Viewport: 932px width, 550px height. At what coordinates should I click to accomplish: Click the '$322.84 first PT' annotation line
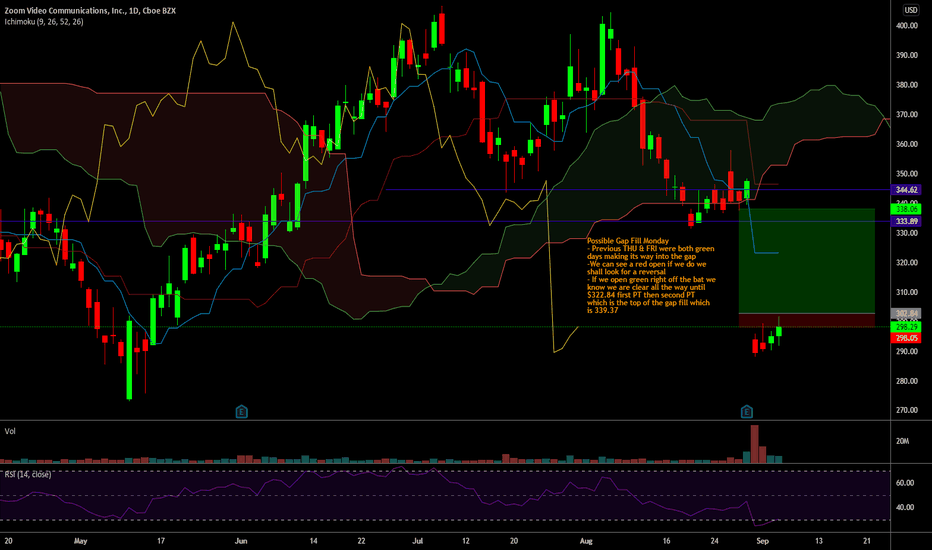[x=641, y=295]
